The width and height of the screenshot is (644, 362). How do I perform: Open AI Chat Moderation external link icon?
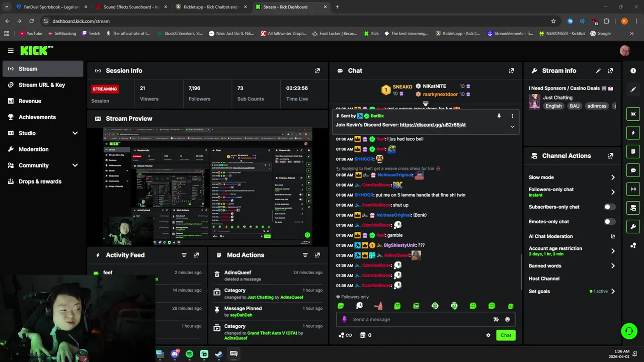(x=613, y=236)
